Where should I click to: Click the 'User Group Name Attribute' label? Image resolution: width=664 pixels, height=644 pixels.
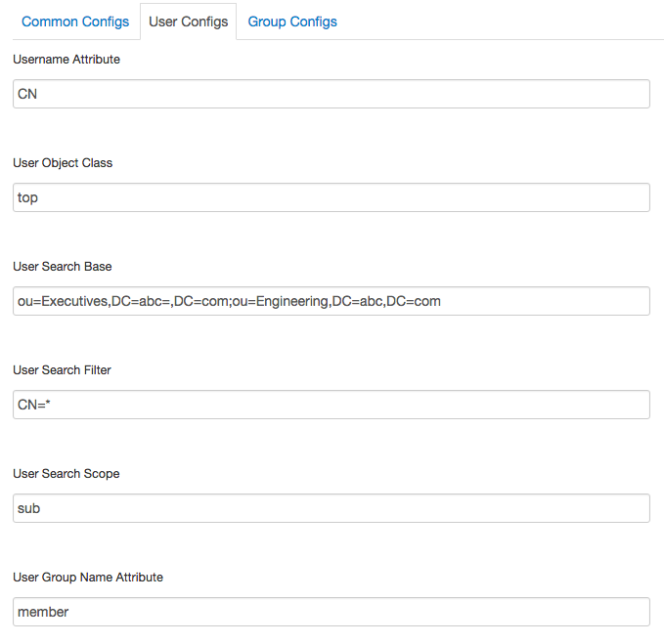coord(88,578)
